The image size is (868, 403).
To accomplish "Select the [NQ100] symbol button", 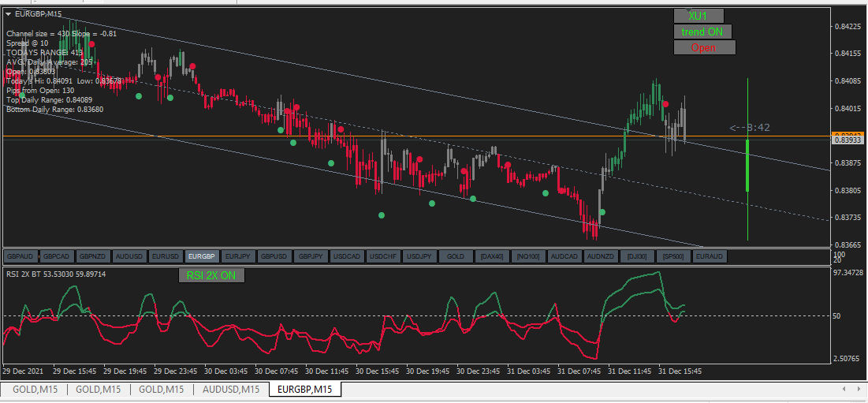I will (x=528, y=256).
